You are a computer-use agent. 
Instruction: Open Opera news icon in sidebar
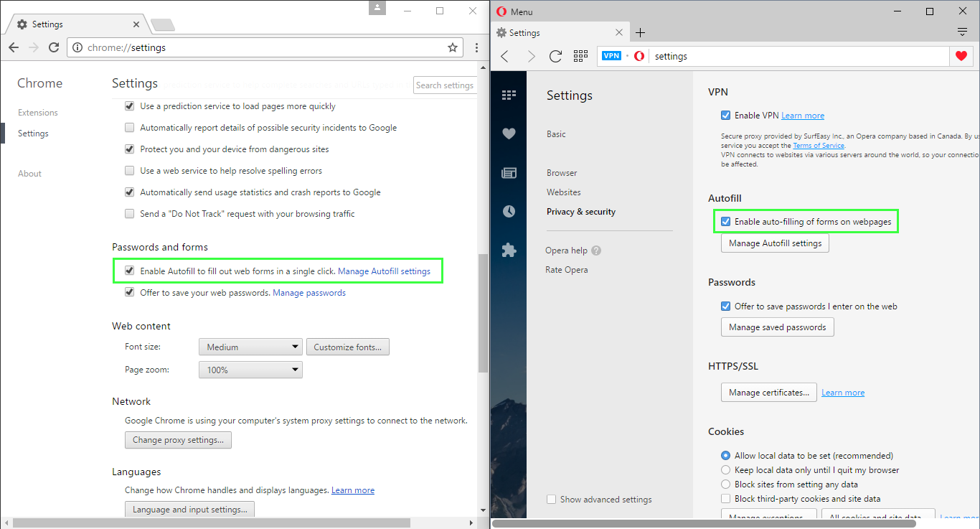[509, 172]
